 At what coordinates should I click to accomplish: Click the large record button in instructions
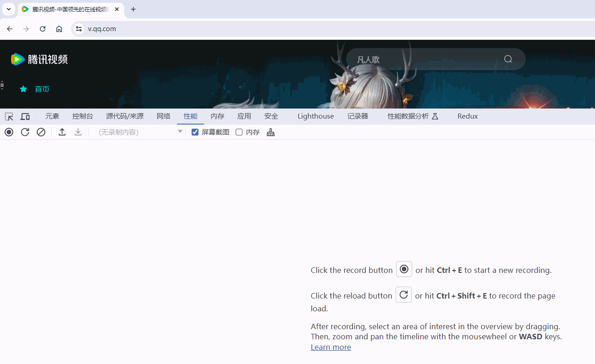[x=404, y=269]
